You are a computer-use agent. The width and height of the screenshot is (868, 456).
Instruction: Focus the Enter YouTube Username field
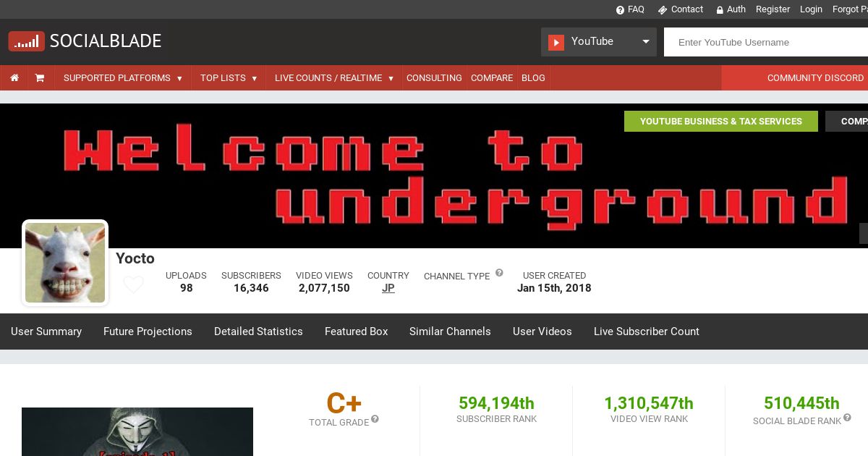pyautogui.click(x=766, y=42)
